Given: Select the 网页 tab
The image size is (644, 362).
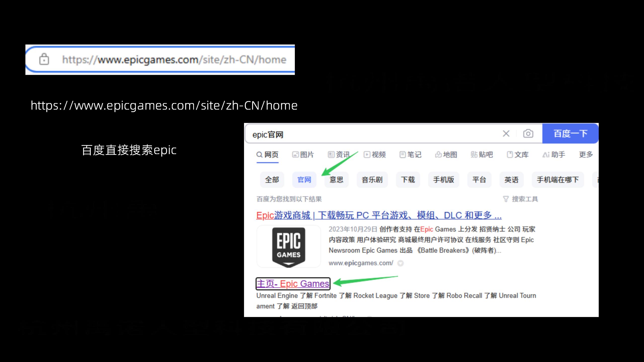Looking at the screenshot, I should point(267,155).
